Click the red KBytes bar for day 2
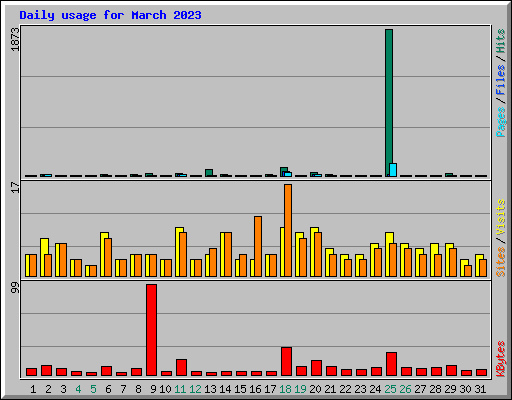This screenshot has height=400, width=512. point(46,371)
